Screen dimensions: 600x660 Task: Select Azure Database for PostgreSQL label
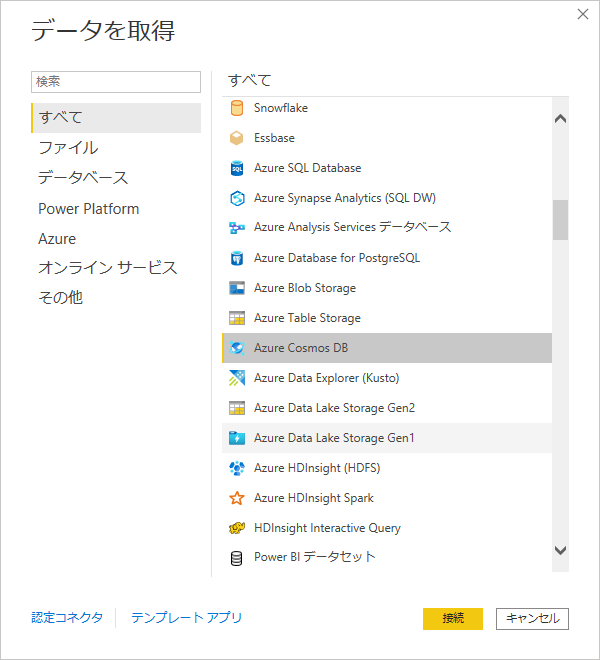coord(337,258)
